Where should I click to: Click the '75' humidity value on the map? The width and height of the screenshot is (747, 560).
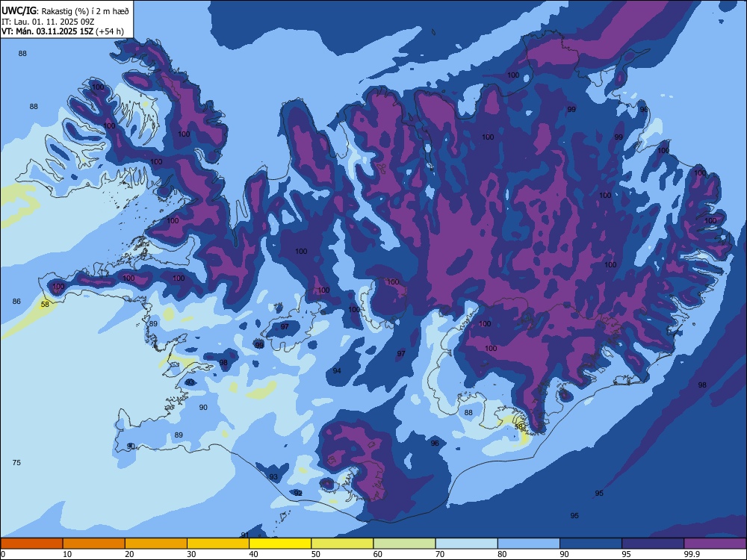pos(16,462)
